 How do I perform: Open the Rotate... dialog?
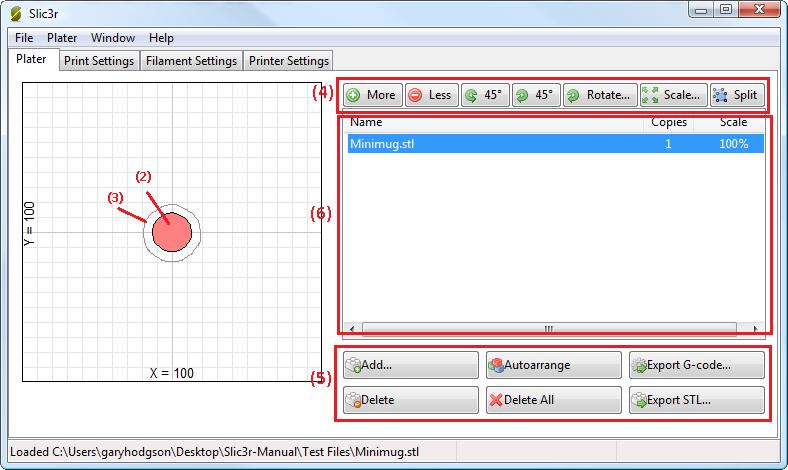600,95
